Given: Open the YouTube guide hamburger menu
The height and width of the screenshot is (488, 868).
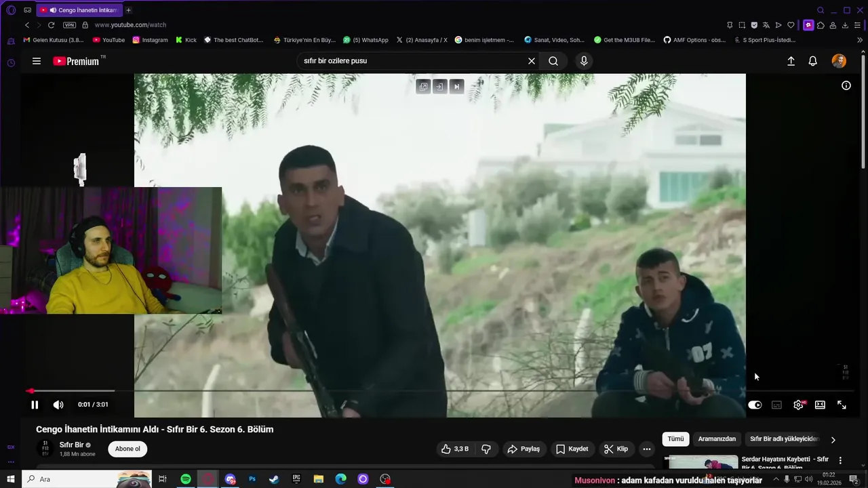Looking at the screenshot, I should click(37, 61).
